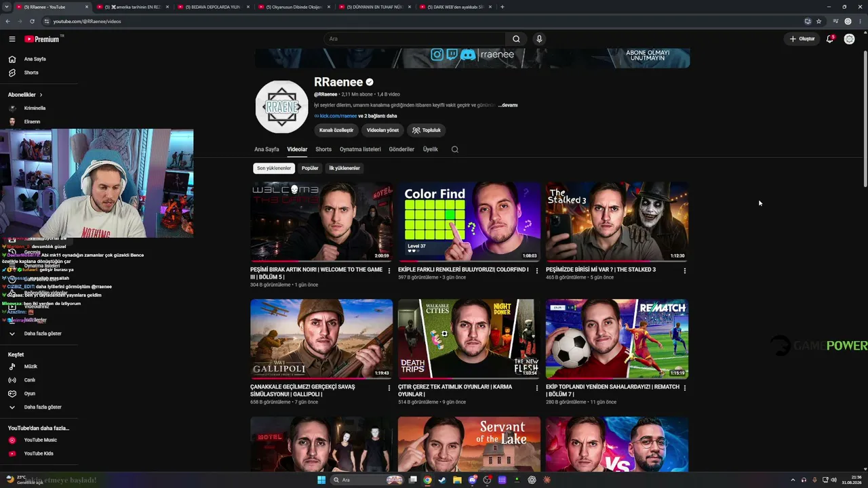
Task: Open File Explorer from the taskbar
Action: (x=458, y=480)
